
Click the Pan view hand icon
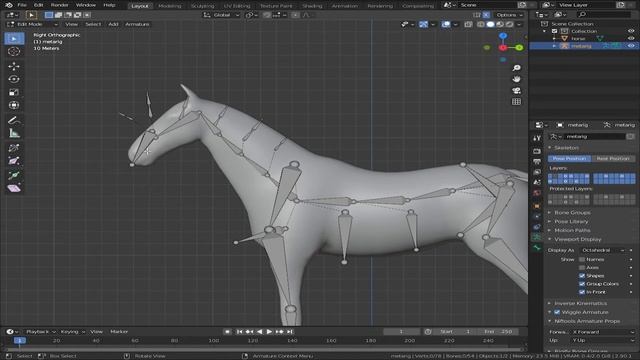point(516,79)
